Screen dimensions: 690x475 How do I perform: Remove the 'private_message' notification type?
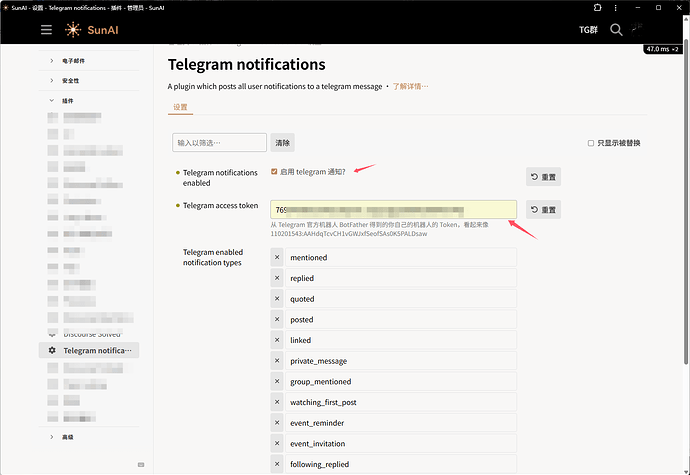point(277,361)
